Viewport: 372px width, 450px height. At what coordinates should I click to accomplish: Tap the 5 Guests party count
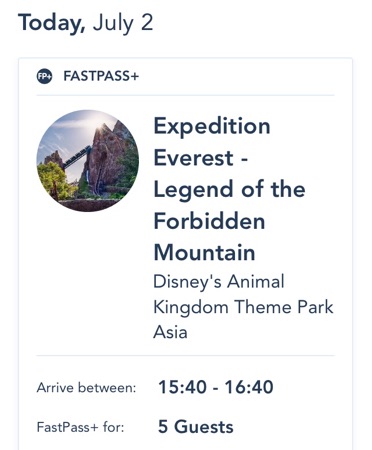click(x=196, y=427)
